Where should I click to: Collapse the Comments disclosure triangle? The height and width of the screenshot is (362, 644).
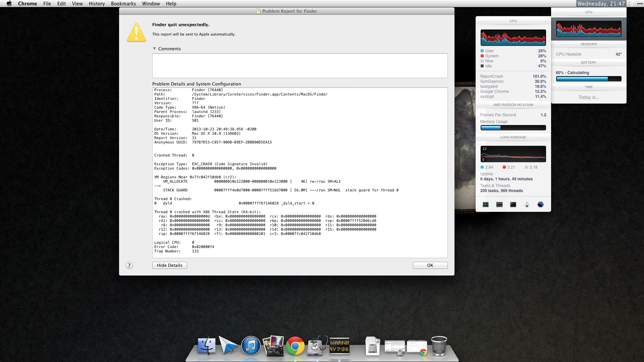coord(155,49)
